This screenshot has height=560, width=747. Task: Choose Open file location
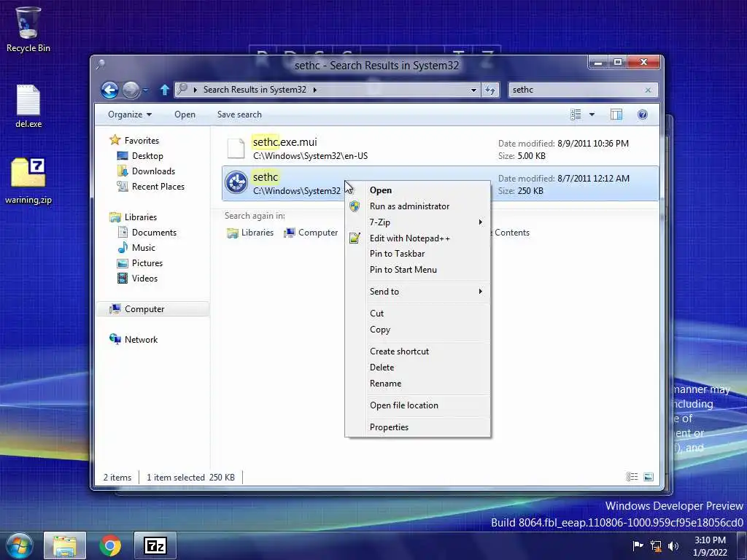coord(418,405)
